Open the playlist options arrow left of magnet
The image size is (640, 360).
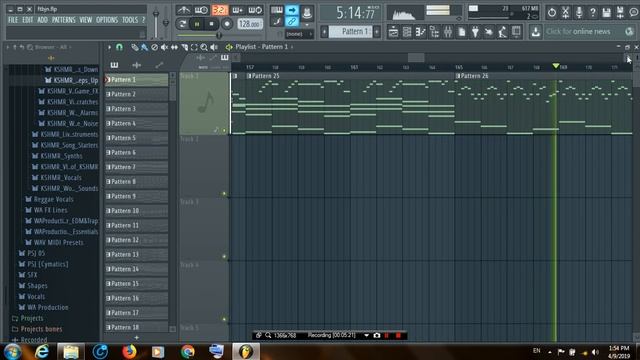[109, 47]
